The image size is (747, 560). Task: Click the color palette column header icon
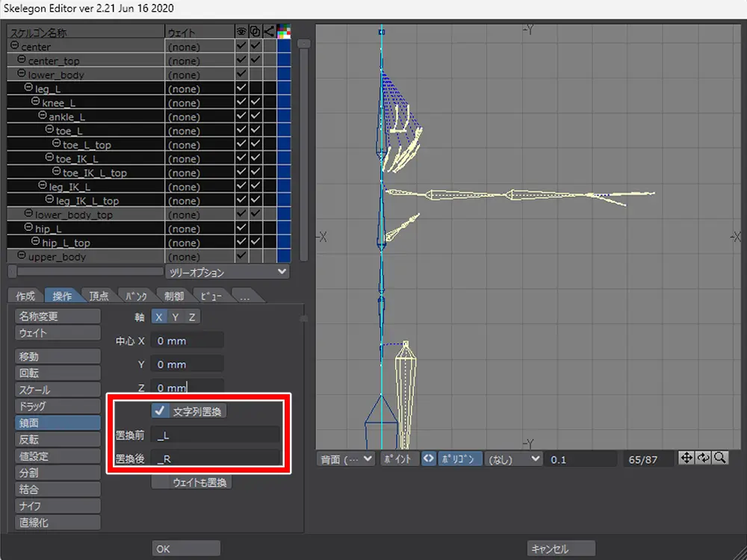(284, 32)
